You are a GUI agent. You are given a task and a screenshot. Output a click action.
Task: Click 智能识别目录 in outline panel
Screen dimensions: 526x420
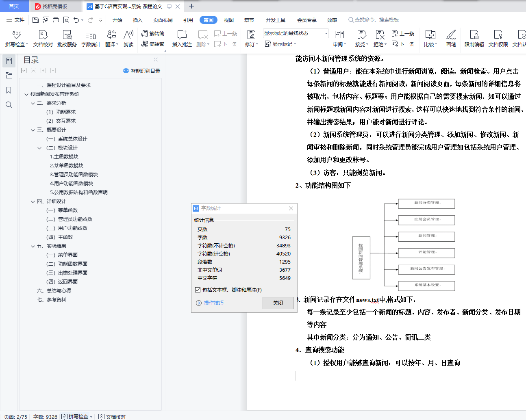coord(141,71)
